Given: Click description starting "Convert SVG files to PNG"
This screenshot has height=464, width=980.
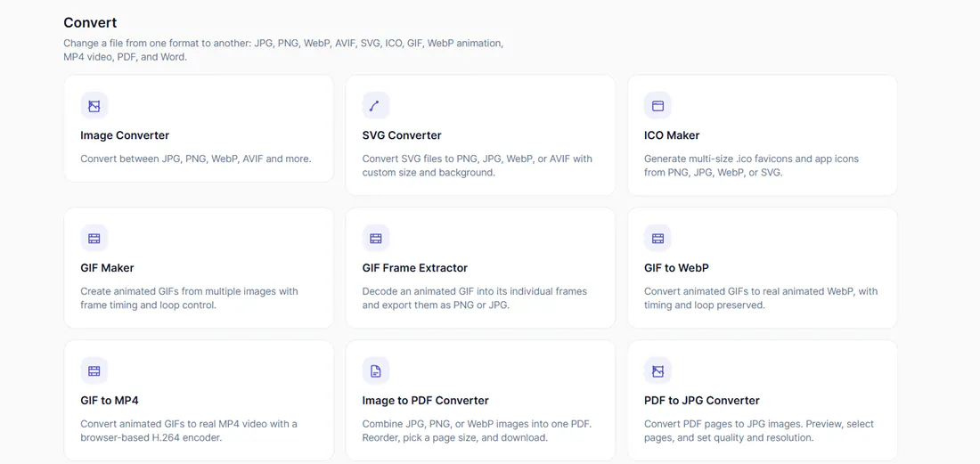Looking at the screenshot, I should point(477,166).
